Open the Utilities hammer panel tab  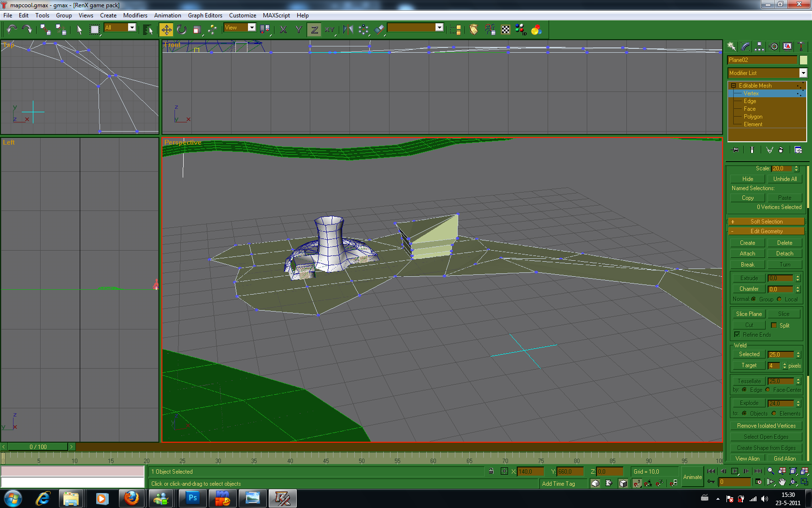tap(801, 46)
